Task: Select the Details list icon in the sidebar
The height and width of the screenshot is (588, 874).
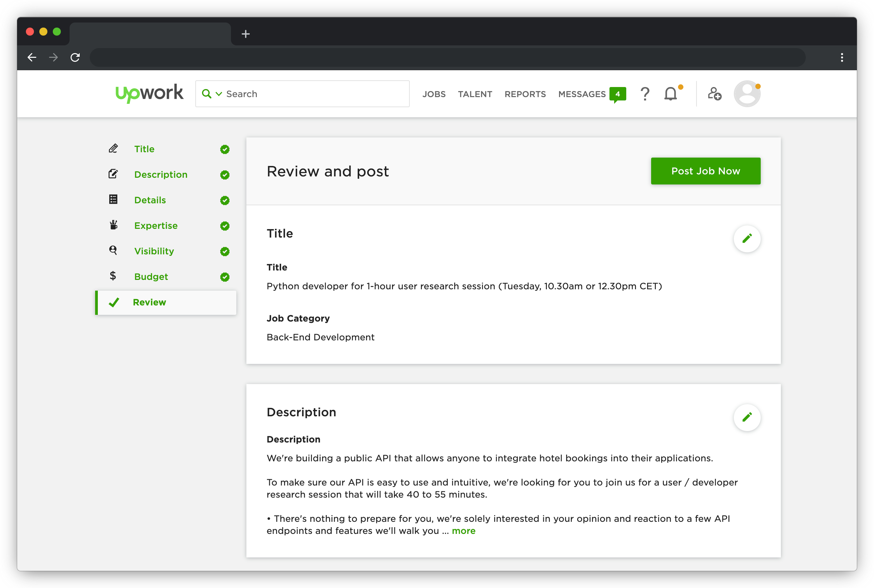Action: coord(113,200)
